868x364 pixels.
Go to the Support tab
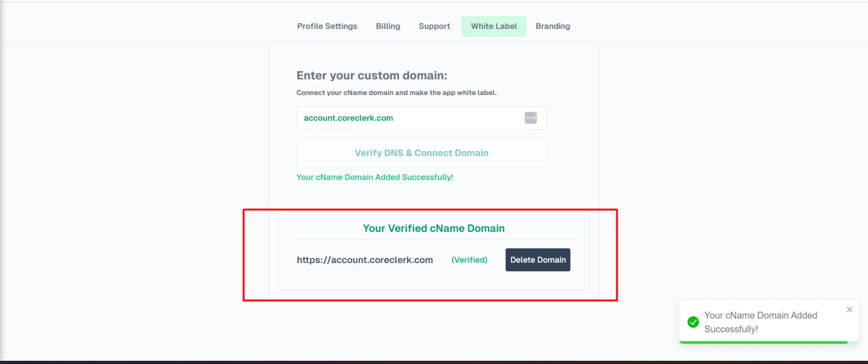click(434, 26)
